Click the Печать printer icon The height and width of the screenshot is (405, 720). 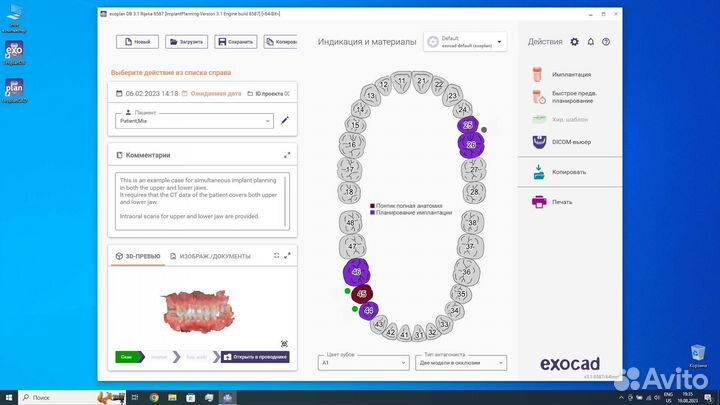[539, 202]
